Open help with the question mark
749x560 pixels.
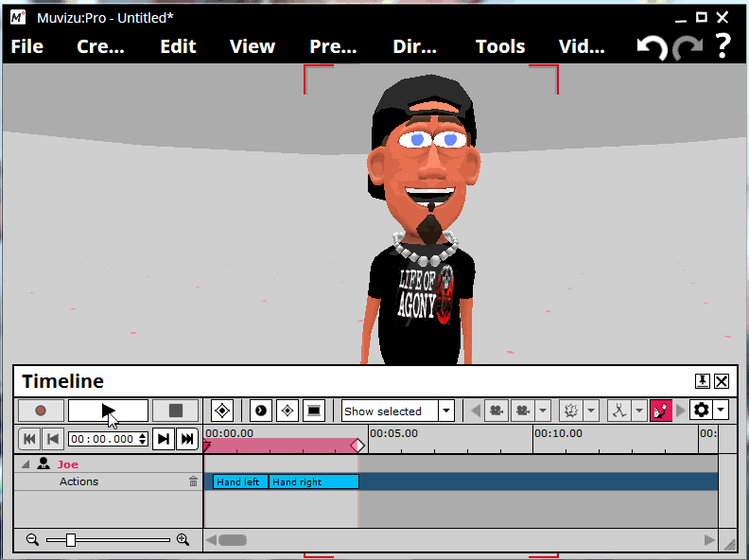(x=723, y=46)
